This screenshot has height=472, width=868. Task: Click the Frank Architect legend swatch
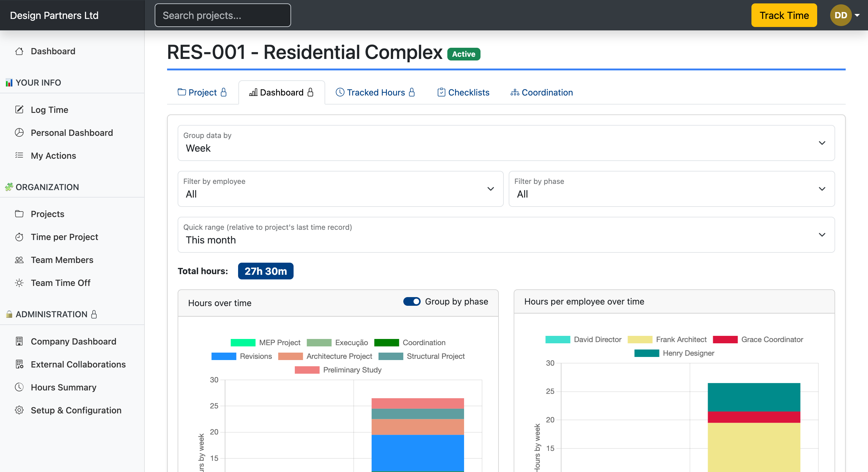point(640,340)
